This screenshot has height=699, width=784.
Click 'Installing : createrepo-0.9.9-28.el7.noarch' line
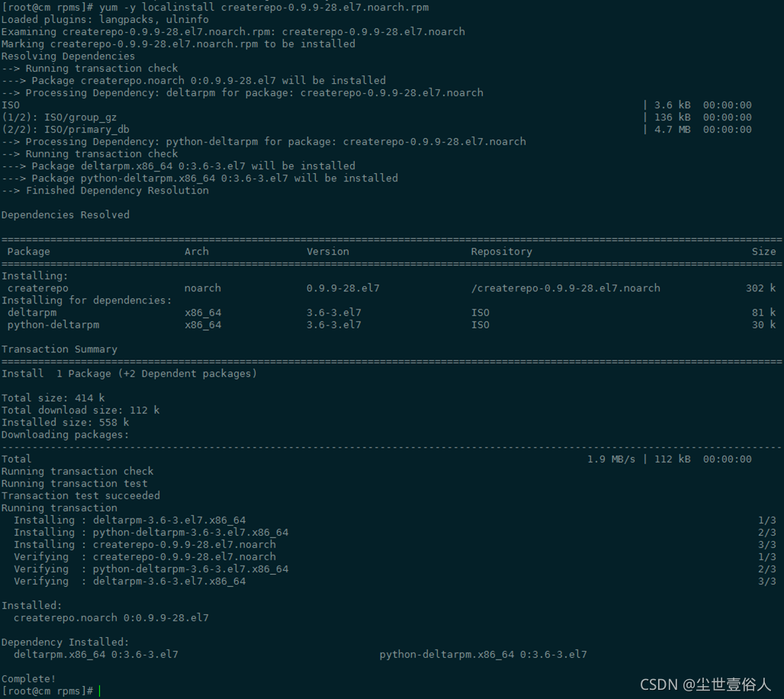[x=144, y=544]
